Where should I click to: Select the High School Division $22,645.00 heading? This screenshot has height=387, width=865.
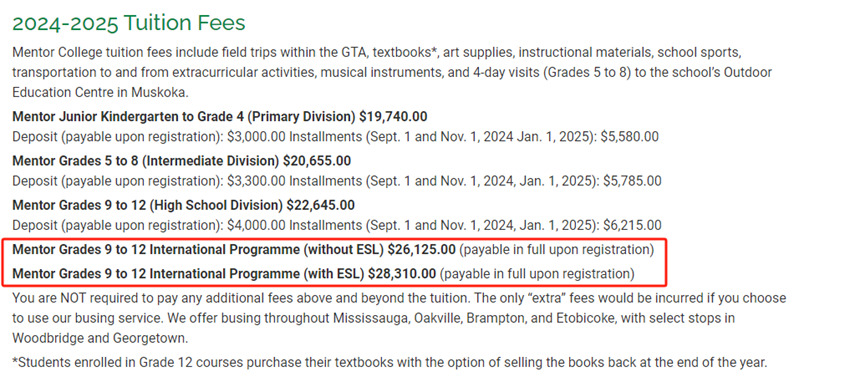click(183, 205)
